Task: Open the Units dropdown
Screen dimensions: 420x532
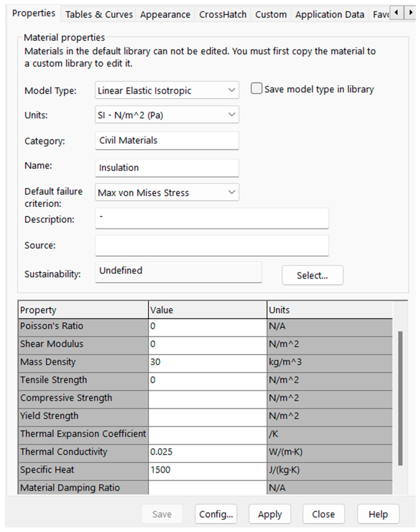Action: [167, 114]
